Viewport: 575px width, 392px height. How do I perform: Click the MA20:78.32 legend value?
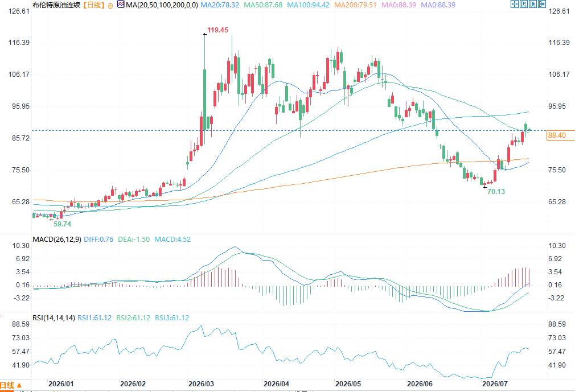220,5
